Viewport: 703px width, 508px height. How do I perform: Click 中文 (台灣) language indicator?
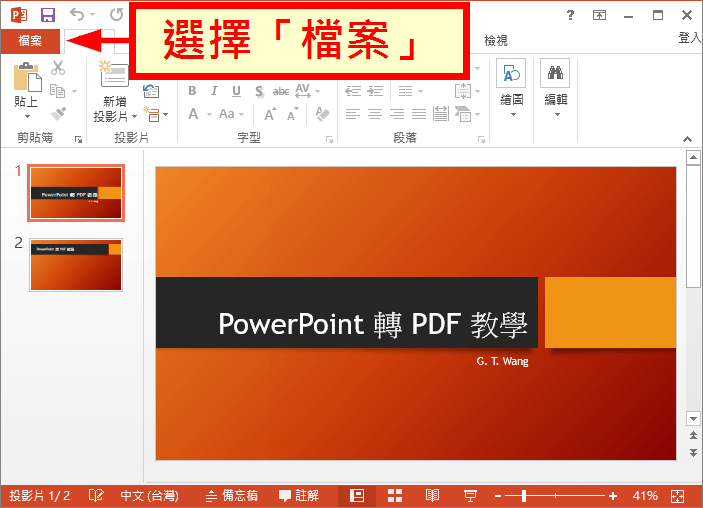[149, 495]
